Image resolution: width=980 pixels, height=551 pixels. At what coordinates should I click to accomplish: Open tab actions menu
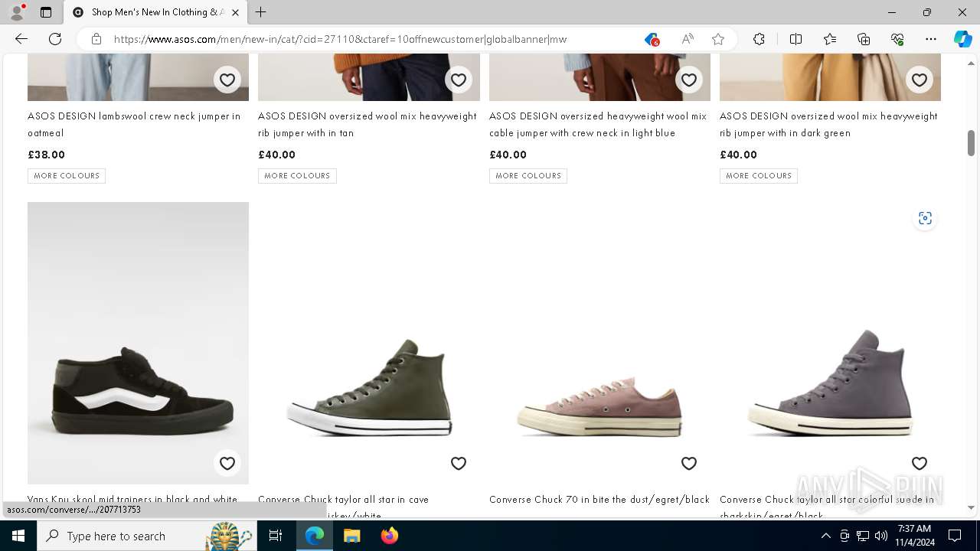click(x=46, y=12)
